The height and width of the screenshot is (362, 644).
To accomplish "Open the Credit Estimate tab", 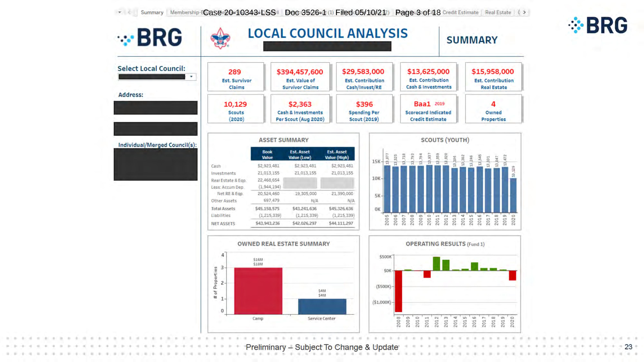I will click(460, 13).
